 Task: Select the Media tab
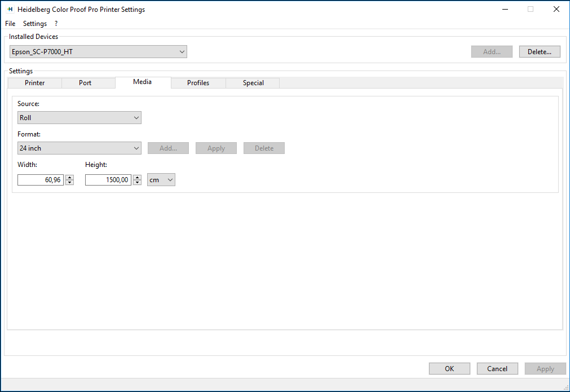click(x=143, y=82)
